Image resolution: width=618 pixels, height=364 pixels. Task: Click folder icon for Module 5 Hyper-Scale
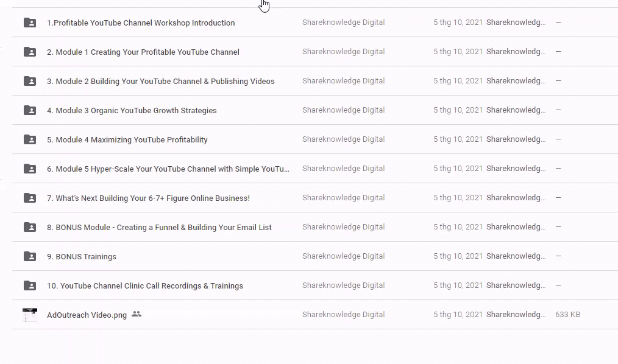click(30, 169)
